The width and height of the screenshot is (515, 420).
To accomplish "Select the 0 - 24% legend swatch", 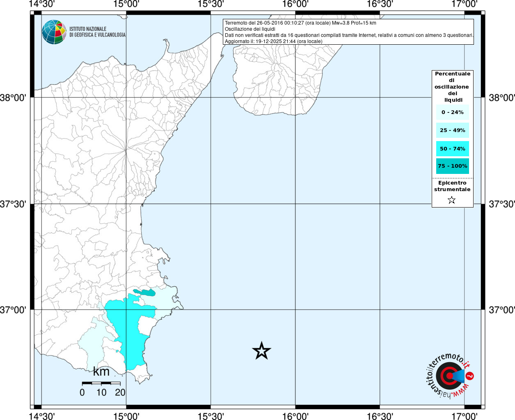I will [x=453, y=112].
